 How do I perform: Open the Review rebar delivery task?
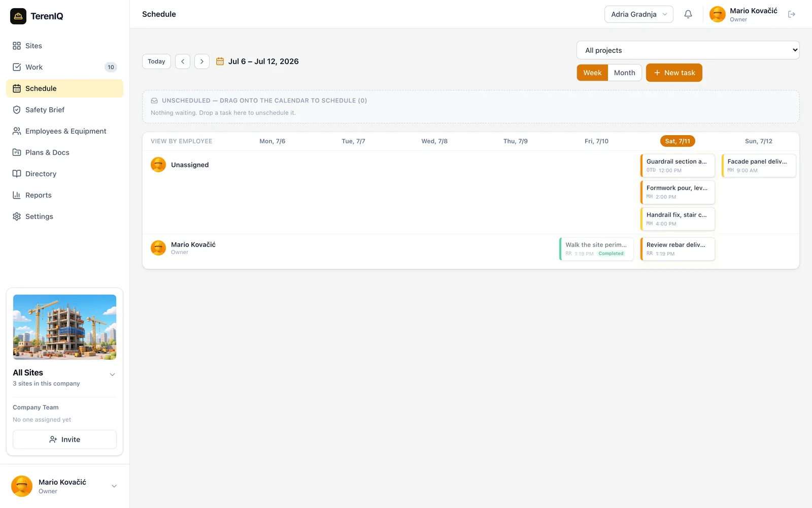[678, 249]
